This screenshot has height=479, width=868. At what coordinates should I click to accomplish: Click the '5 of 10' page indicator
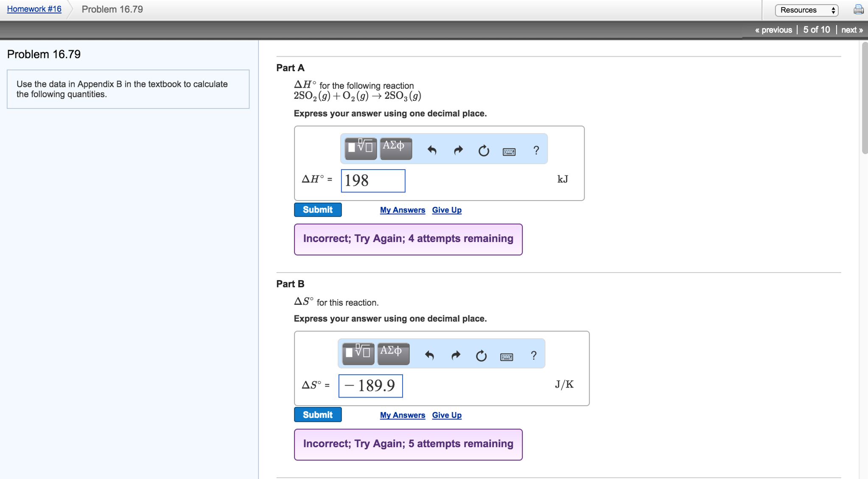click(x=817, y=30)
